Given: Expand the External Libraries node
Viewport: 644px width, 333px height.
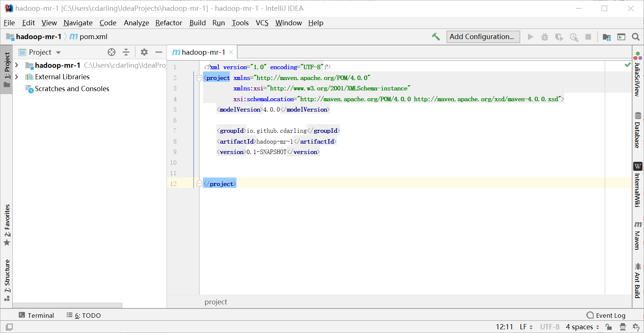Looking at the screenshot, I should 17,77.
